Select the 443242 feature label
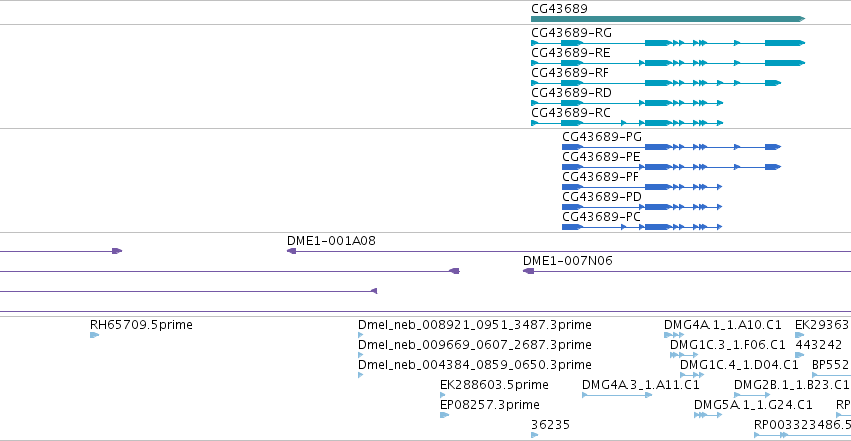This screenshot has height=441, width=851. pyautogui.click(x=818, y=346)
